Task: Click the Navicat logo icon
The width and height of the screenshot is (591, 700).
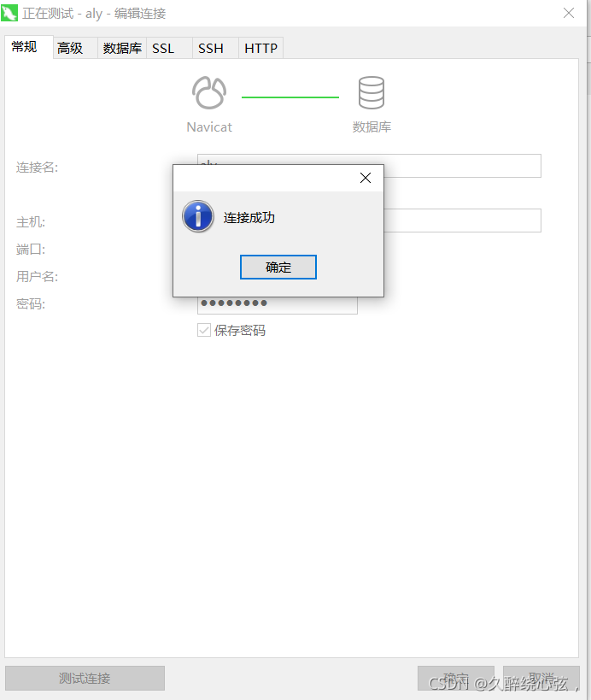Action: coord(209,93)
